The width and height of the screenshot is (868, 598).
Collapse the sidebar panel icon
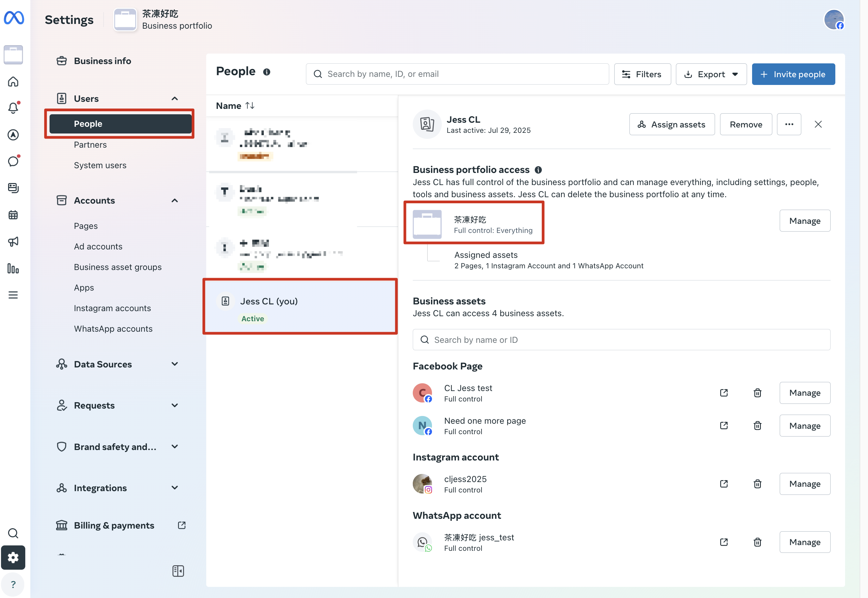point(178,571)
